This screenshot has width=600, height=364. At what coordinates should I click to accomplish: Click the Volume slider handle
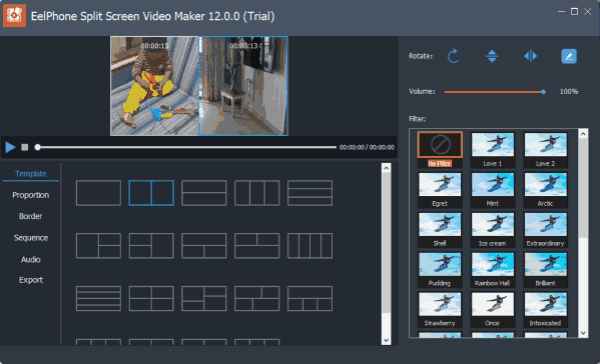pyautogui.click(x=543, y=91)
